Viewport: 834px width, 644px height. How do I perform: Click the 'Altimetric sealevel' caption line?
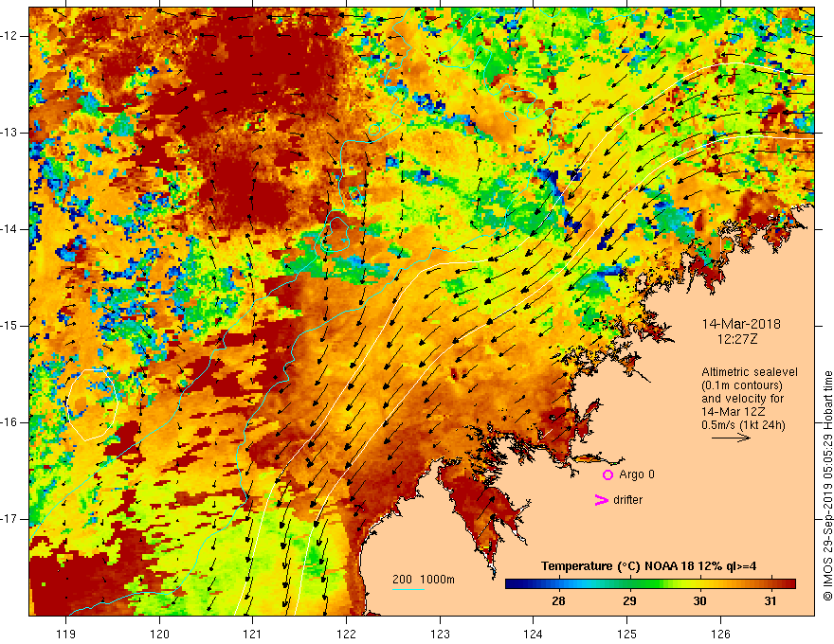click(x=750, y=372)
